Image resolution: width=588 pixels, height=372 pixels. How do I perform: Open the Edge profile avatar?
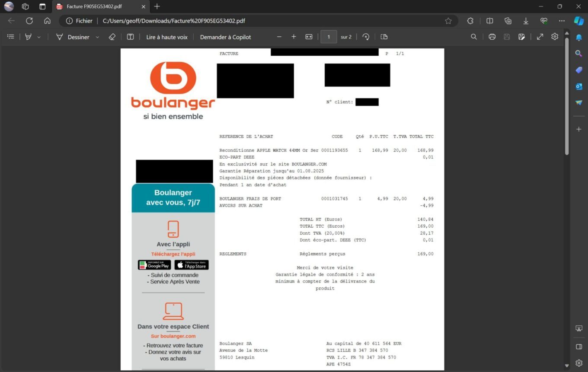click(x=9, y=6)
